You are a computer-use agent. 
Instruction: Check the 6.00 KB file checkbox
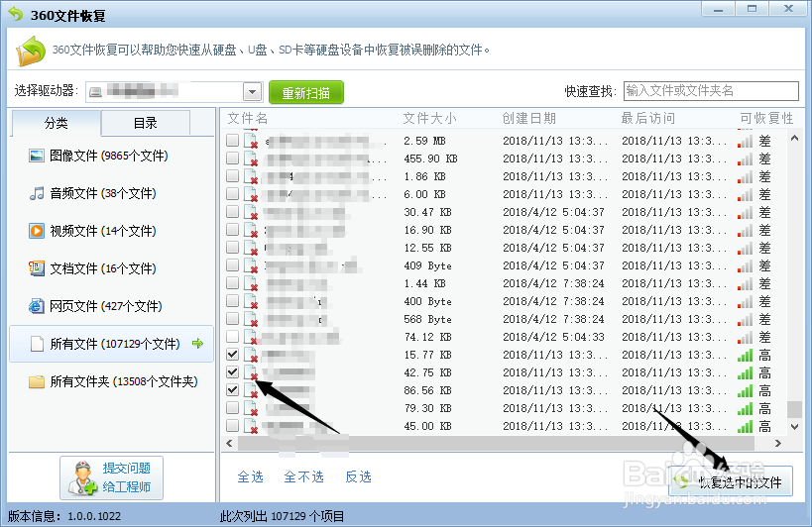tap(233, 193)
